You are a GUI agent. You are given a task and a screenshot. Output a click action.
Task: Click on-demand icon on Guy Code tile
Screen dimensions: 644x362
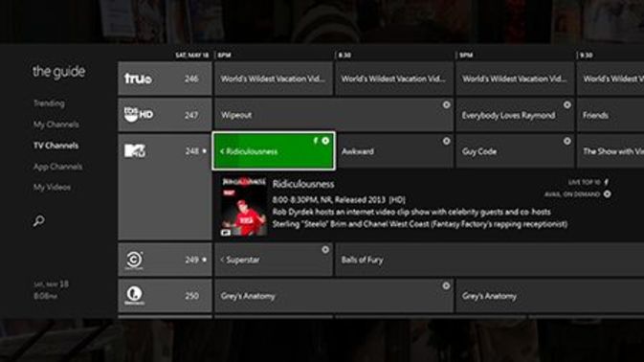(x=566, y=141)
